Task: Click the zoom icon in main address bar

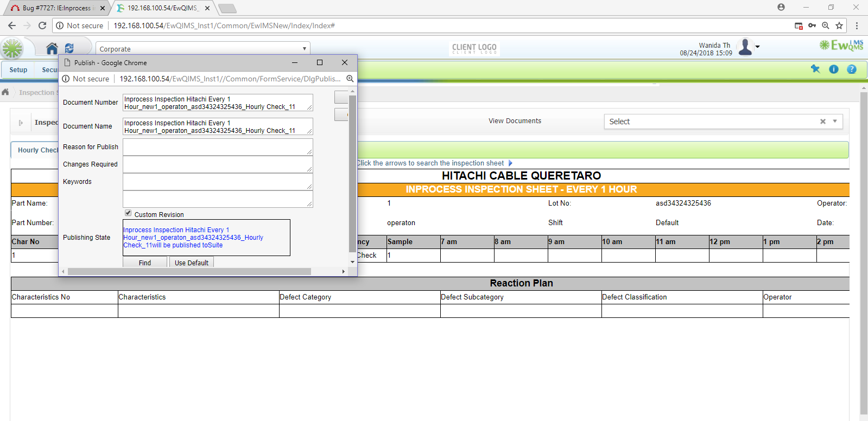Action: coord(826,25)
